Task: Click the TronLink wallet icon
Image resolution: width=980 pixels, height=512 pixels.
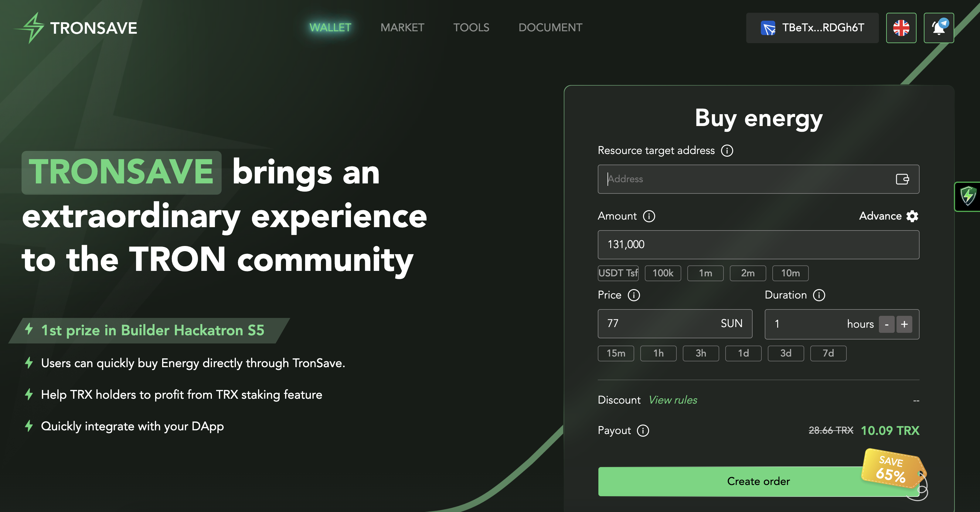Action: click(x=768, y=28)
